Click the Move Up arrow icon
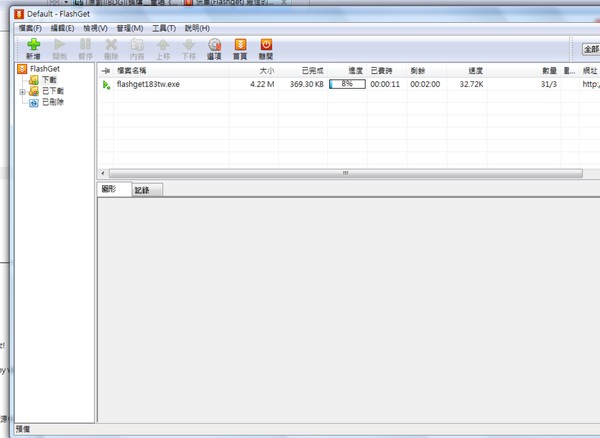This screenshot has height=438, width=600. point(163,45)
